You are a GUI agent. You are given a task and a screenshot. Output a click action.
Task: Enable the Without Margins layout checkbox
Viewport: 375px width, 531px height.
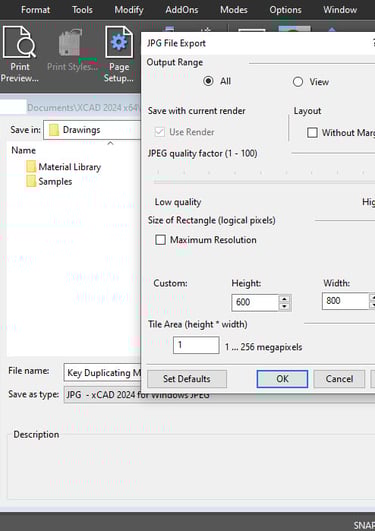[x=312, y=132]
